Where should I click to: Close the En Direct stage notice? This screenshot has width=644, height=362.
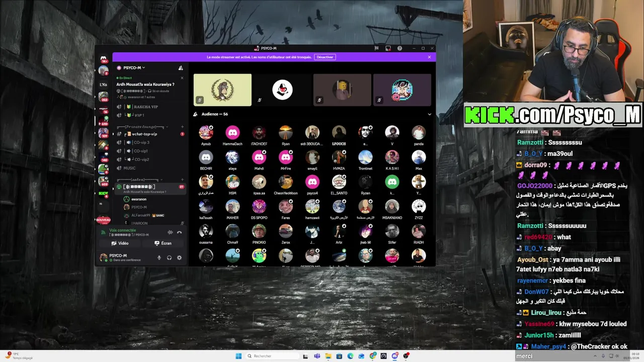point(182,78)
